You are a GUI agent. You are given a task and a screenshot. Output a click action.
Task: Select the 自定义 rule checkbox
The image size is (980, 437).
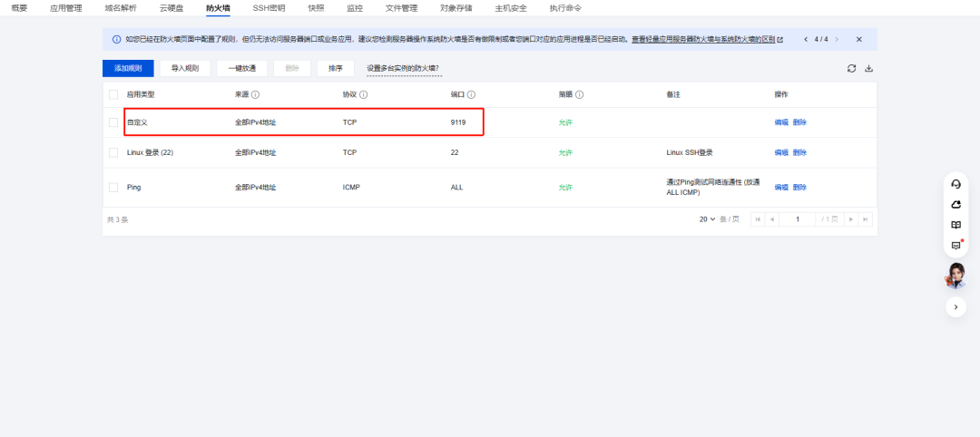[x=113, y=122]
